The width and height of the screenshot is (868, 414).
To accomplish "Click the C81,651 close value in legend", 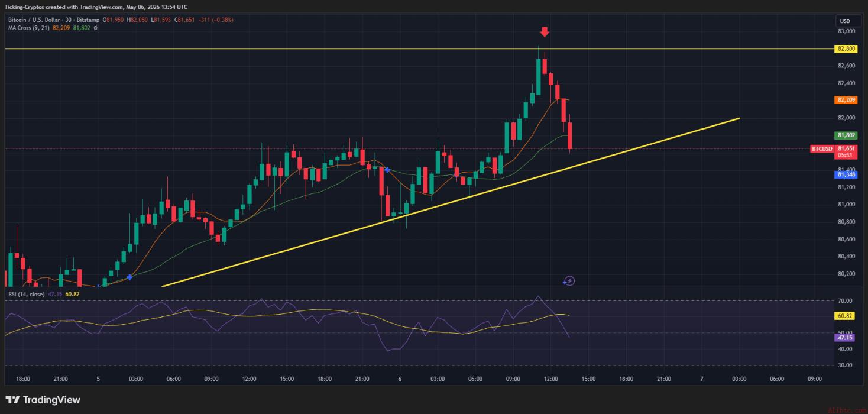I will (x=185, y=20).
